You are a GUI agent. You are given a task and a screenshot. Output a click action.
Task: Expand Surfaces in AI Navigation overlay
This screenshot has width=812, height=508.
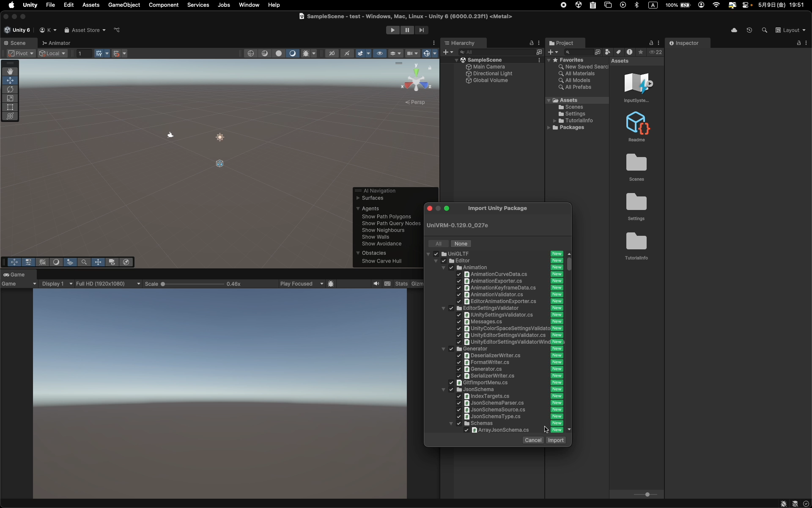(x=358, y=198)
